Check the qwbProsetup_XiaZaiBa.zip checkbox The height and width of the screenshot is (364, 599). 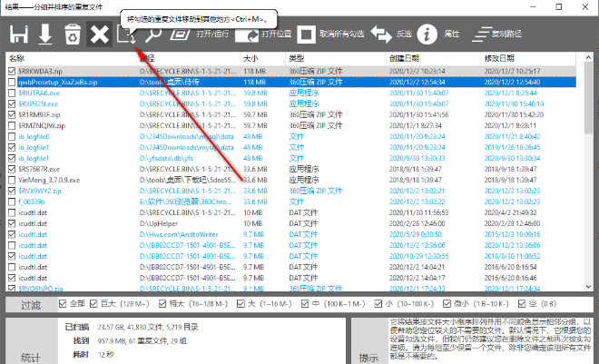pyautogui.click(x=12, y=80)
